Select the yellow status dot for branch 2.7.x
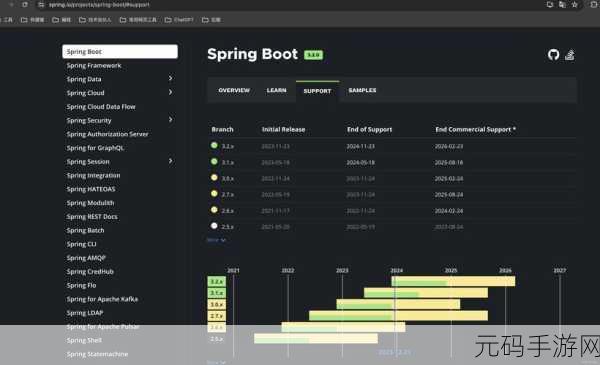The image size is (600, 365). [214, 194]
